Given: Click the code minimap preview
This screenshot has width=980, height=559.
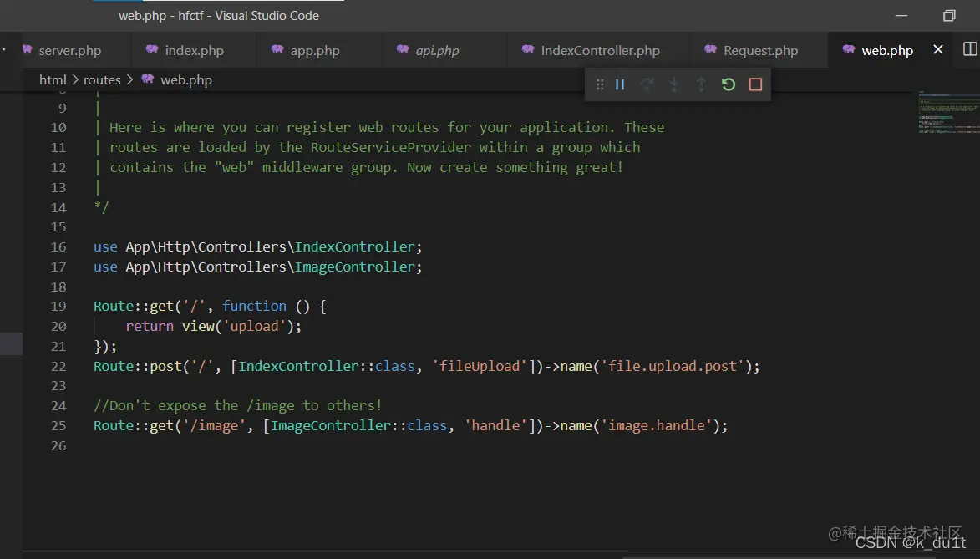Looking at the screenshot, I should [948, 114].
